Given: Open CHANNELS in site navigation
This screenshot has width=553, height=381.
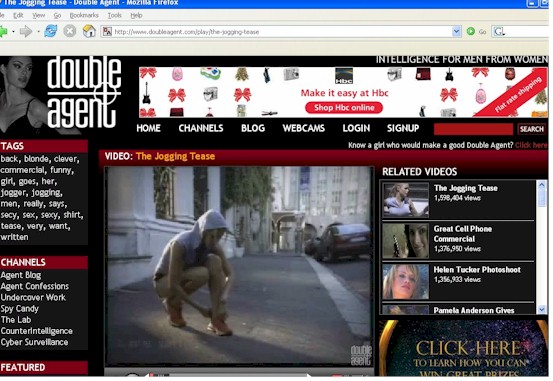Looking at the screenshot, I should pyautogui.click(x=201, y=128).
